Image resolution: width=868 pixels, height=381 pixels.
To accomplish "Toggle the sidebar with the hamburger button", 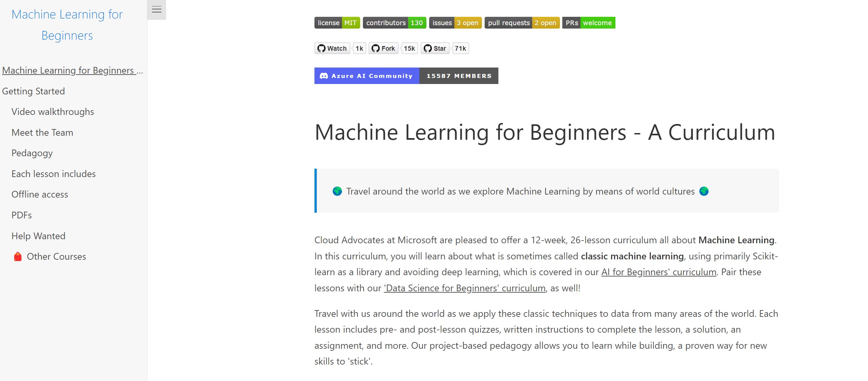I will [156, 9].
